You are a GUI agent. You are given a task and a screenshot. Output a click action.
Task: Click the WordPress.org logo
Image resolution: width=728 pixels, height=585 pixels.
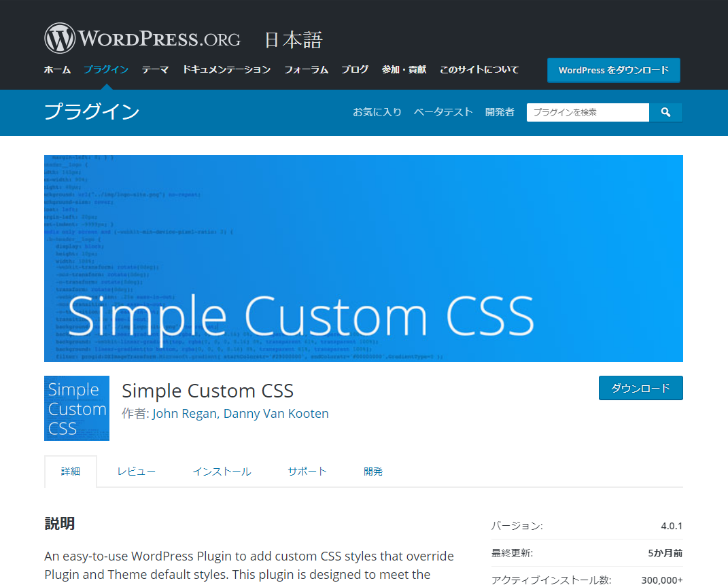point(143,39)
